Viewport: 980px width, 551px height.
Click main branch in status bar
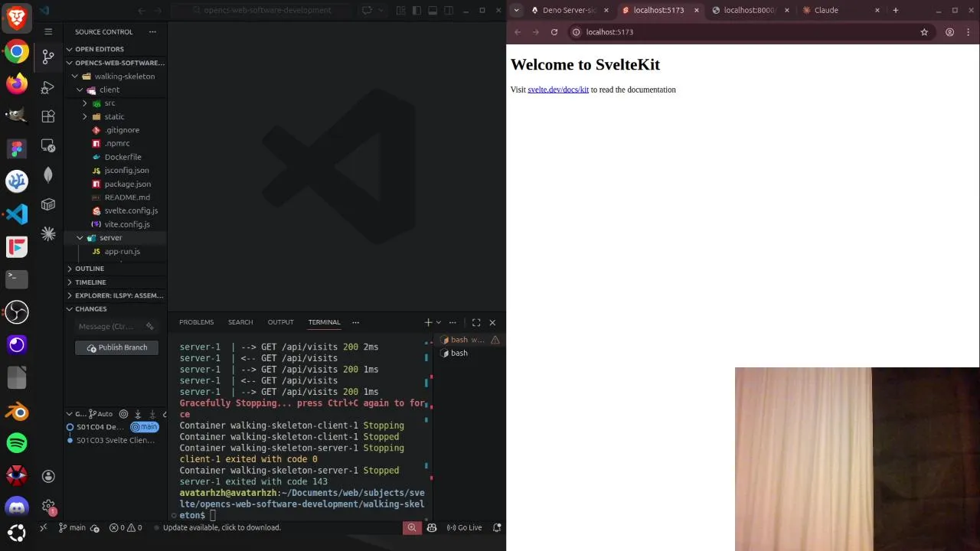coord(73,527)
